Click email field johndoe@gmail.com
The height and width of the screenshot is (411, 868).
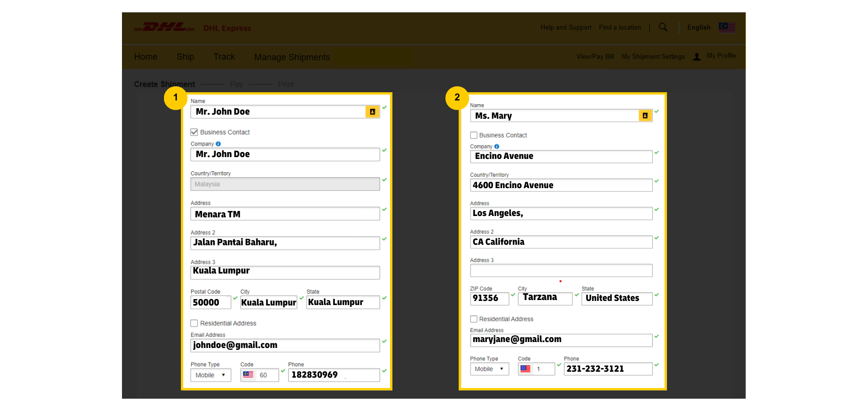click(285, 345)
